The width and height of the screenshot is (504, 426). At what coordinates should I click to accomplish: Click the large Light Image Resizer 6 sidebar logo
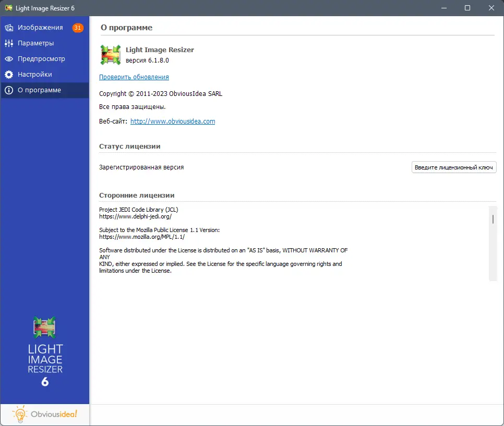[45, 352]
